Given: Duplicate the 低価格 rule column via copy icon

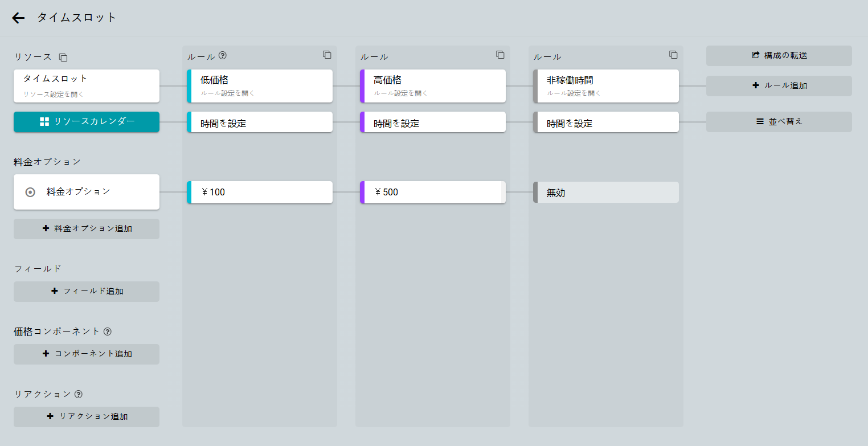Looking at the screenshot, I should (x=327, y=55).
